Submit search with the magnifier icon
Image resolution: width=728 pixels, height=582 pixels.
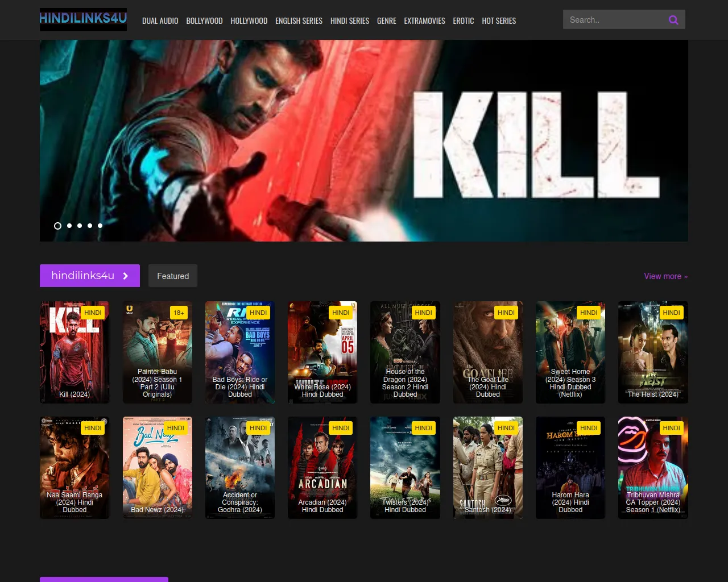pyautogui.click(x=673, y=20)
